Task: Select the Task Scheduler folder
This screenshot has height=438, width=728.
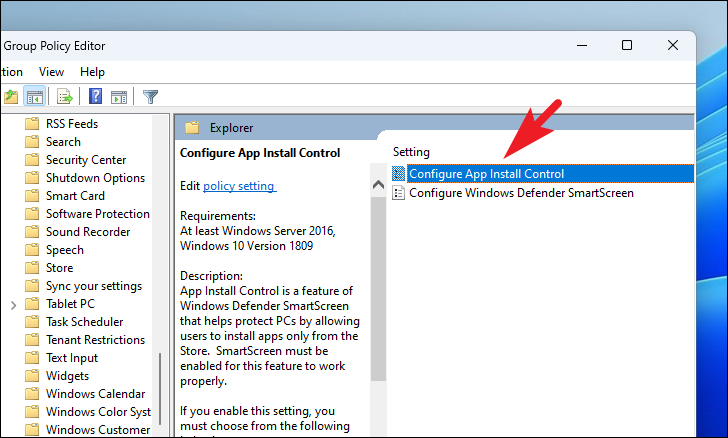Action: click(x=84, y=322)
